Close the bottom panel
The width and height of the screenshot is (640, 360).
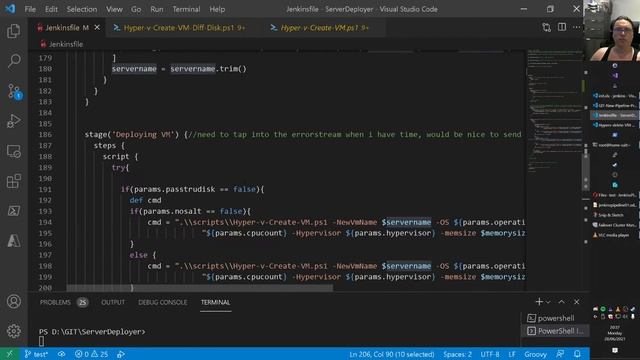576,302
